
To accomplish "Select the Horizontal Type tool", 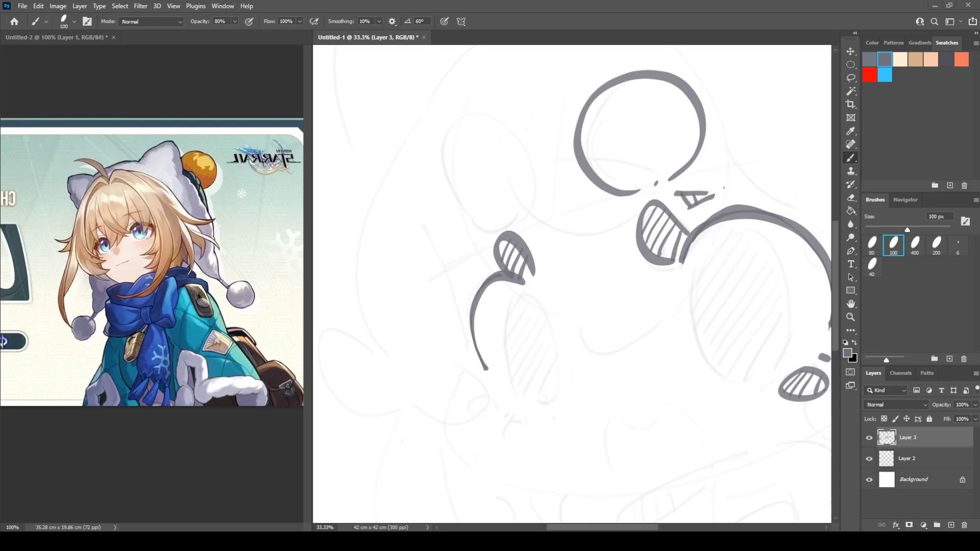I will [x=850, y=264].
